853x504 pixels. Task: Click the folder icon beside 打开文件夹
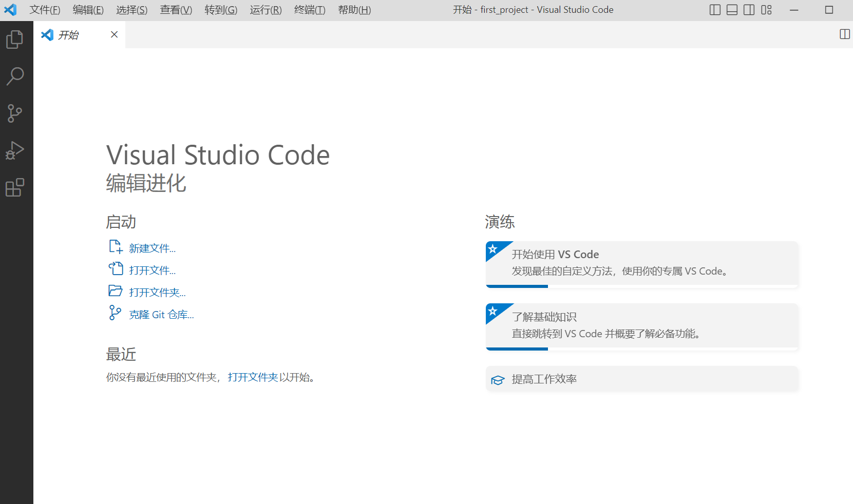[x=116, y=291]
